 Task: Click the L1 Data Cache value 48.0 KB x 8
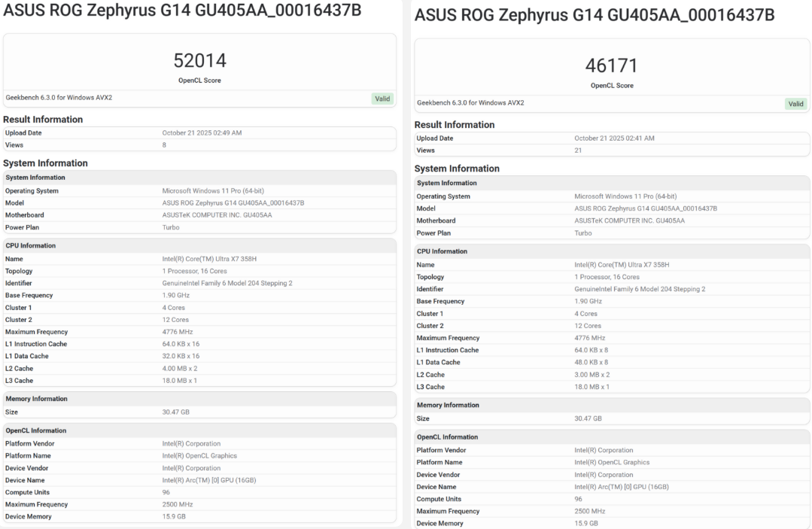(592, 363)
